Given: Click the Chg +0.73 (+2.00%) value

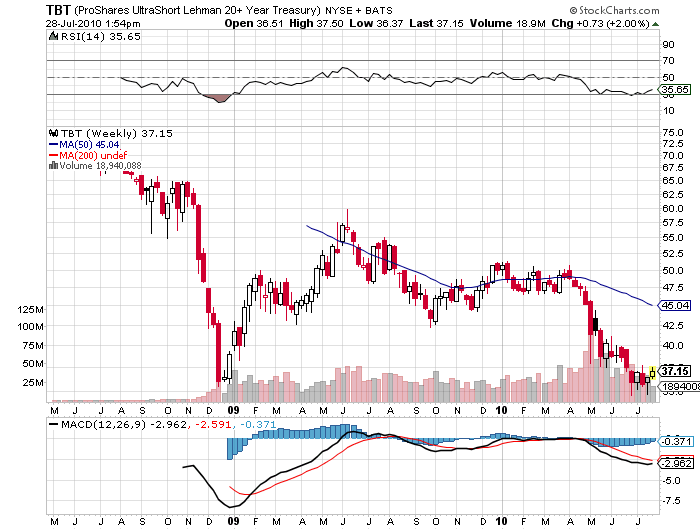Looking at the screenshot, I should pos(600,24).
